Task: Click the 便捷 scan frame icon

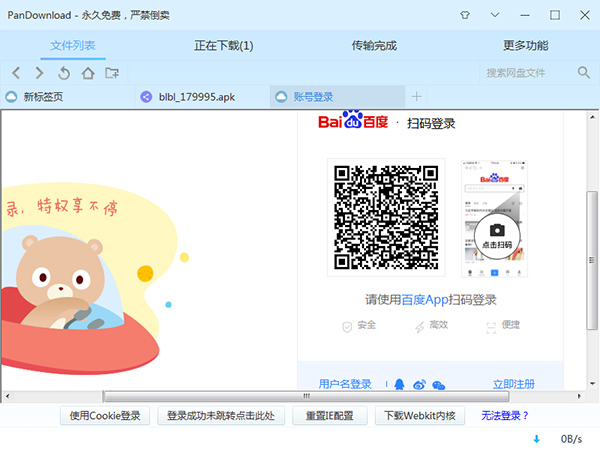Action: click(491, 328)
